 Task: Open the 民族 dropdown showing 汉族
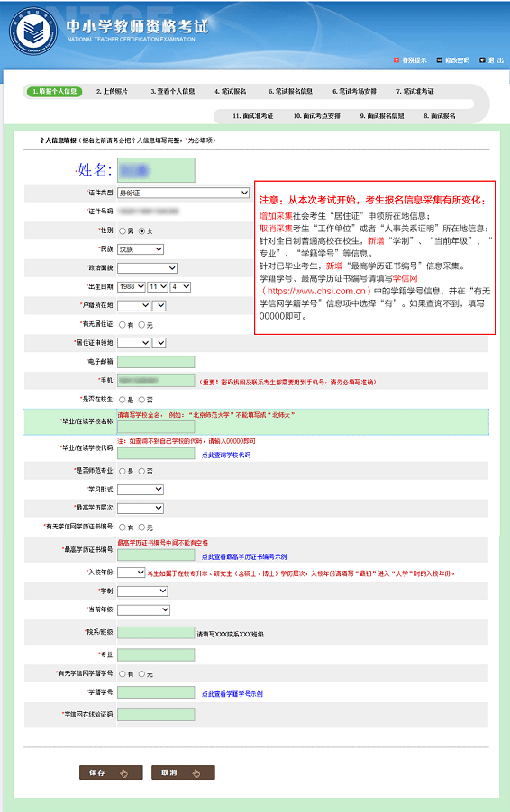coord(141,249)
